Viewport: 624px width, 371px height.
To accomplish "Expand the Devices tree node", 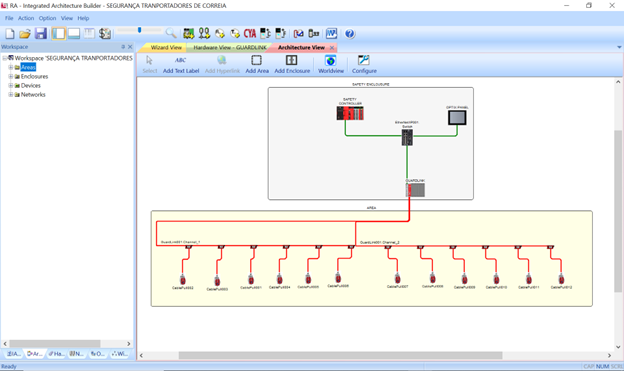I will (11, 86).
